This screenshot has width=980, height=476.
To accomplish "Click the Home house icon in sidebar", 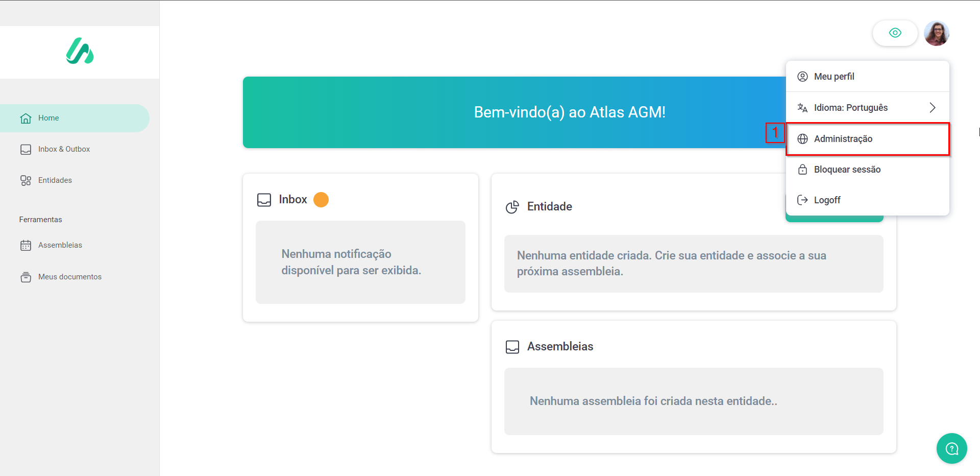I will [26, 118].
